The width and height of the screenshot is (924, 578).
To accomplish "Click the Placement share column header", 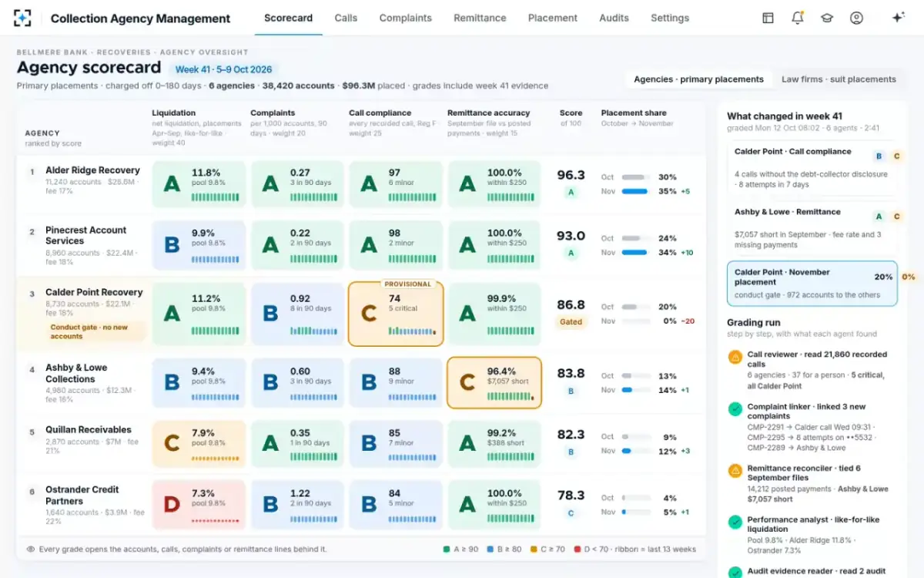I will click(634, 113).
